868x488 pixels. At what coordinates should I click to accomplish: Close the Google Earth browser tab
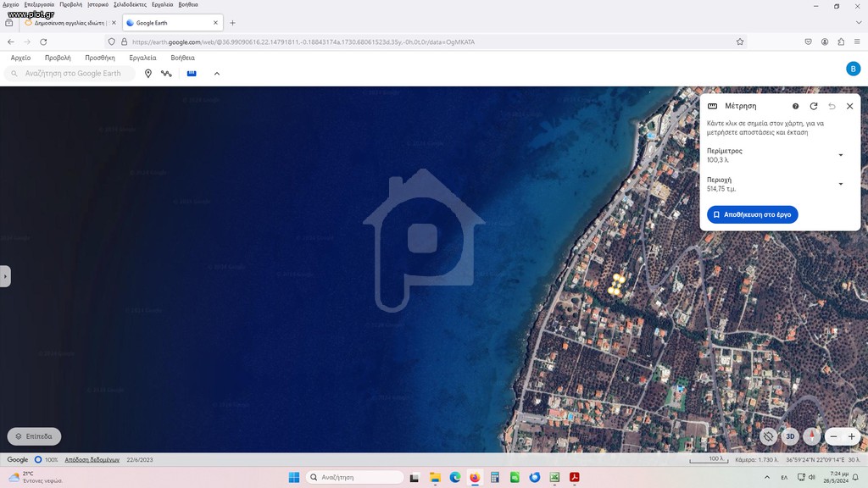(215, 23)
